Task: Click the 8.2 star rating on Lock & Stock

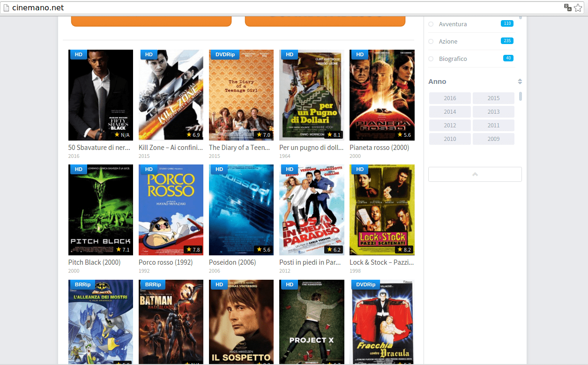Action: [404, 250]
